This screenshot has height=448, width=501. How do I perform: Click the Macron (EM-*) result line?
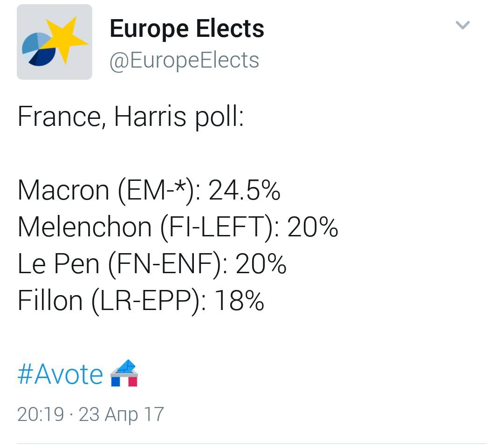coord(149,191)
